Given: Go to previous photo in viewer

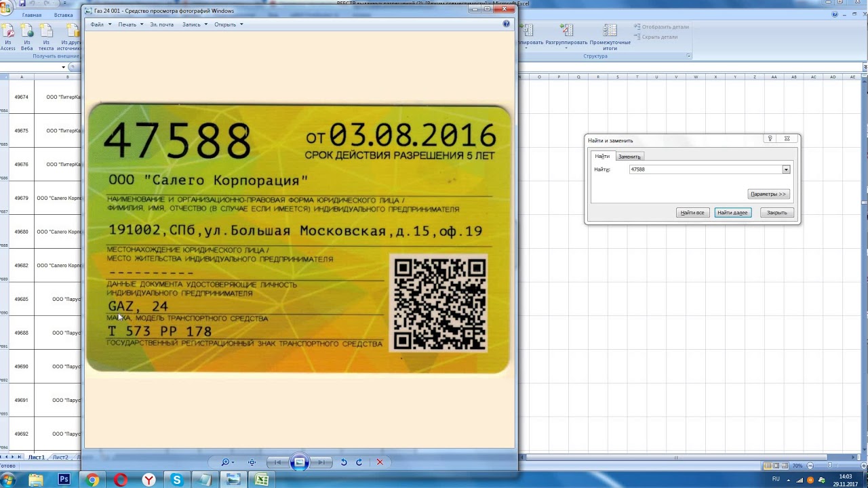Looking at the screenshot, I should tap(277, 462).
